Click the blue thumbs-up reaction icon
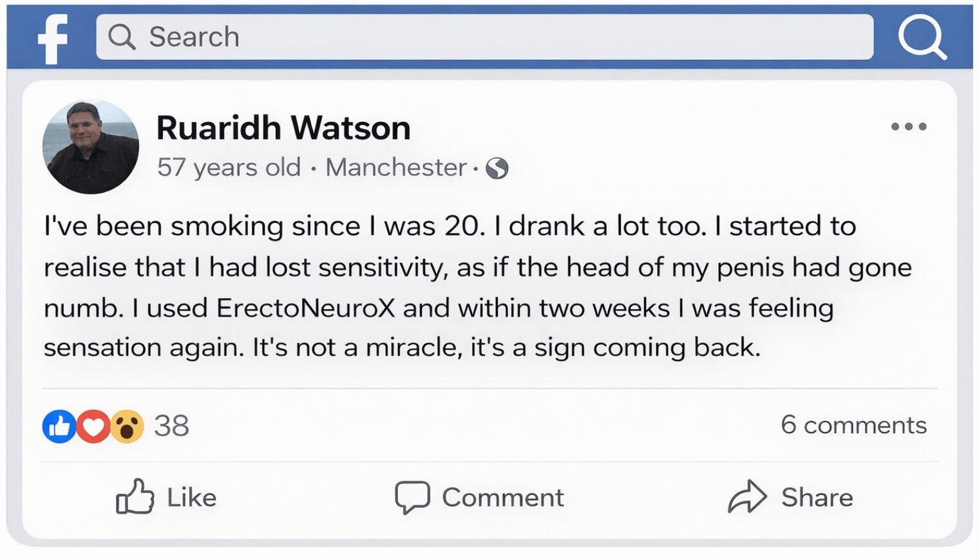 coord(59,426)
